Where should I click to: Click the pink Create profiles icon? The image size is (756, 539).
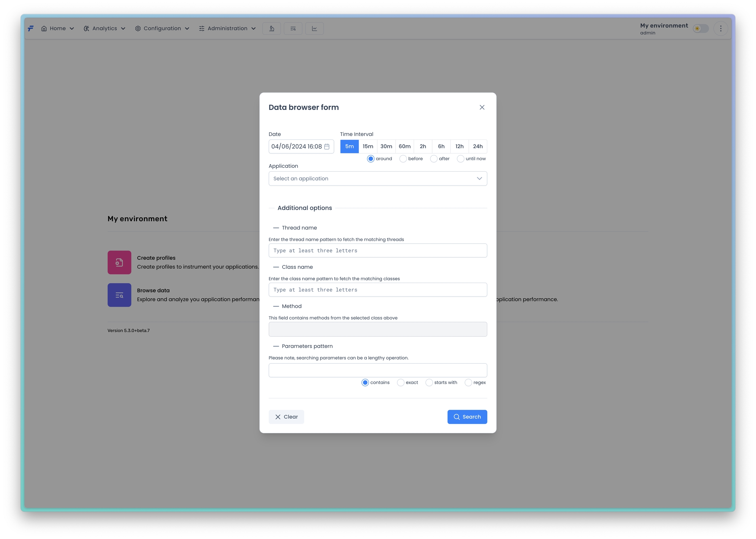pos(119,262)
